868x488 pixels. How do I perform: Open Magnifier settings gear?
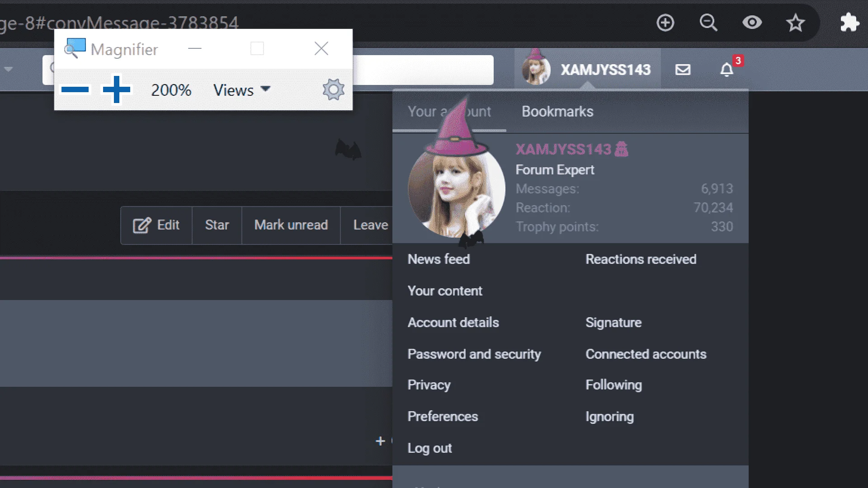click(x=334, y=89)
